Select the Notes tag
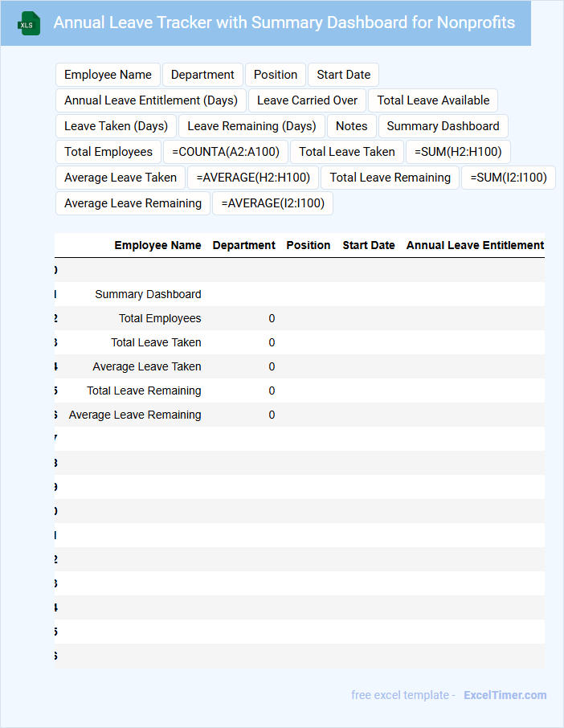564x728 pixels. pos(351,126)
